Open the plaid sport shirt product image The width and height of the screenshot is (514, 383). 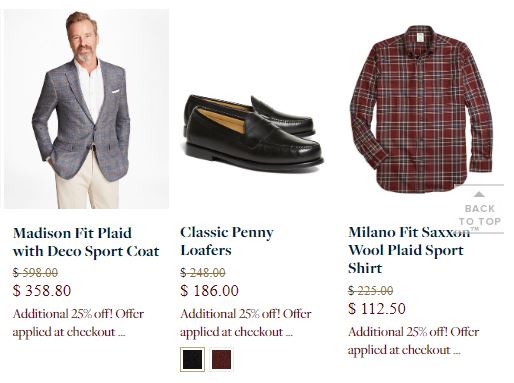tap(421, 109)
